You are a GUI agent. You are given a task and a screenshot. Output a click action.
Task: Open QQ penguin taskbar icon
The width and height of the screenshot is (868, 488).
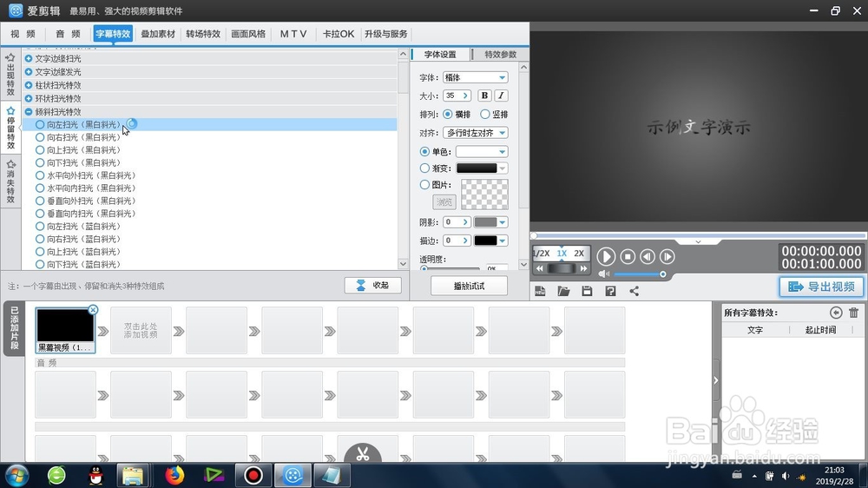(x=95, y=475)
